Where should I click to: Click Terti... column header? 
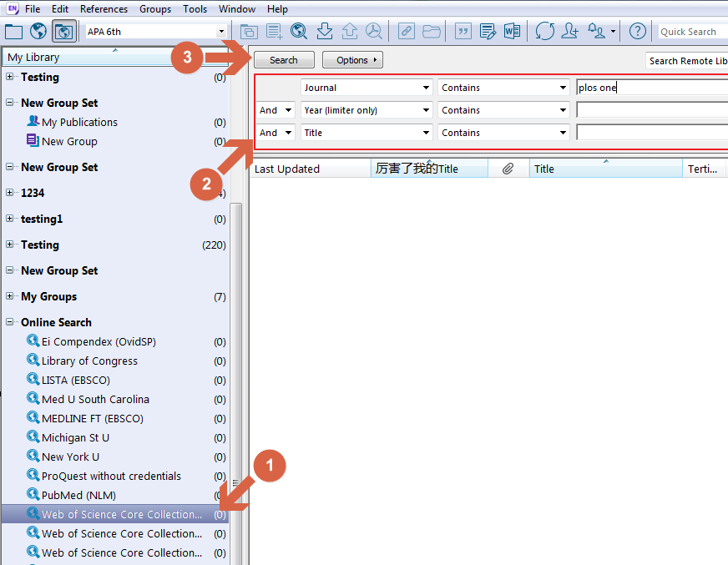(x=704, y=169)
